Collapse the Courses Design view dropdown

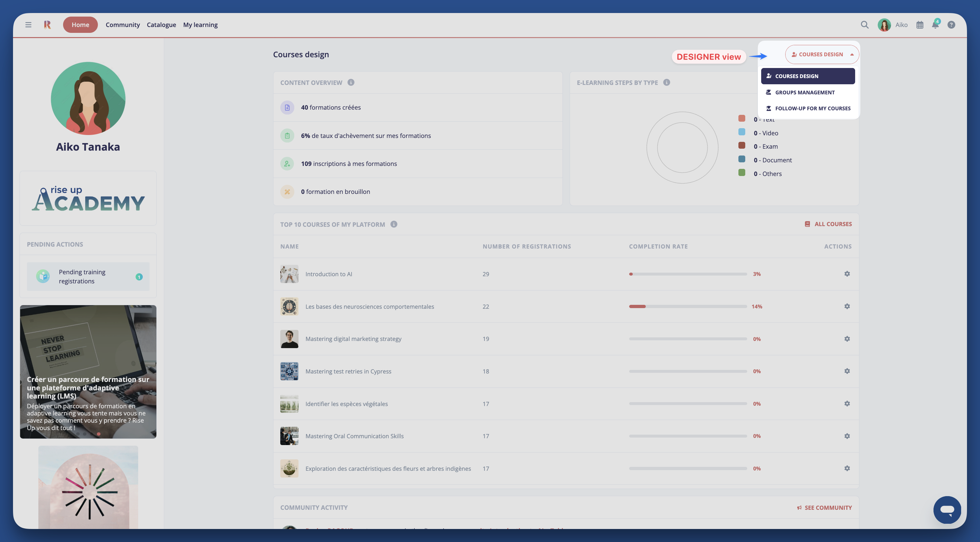(822, 54)
